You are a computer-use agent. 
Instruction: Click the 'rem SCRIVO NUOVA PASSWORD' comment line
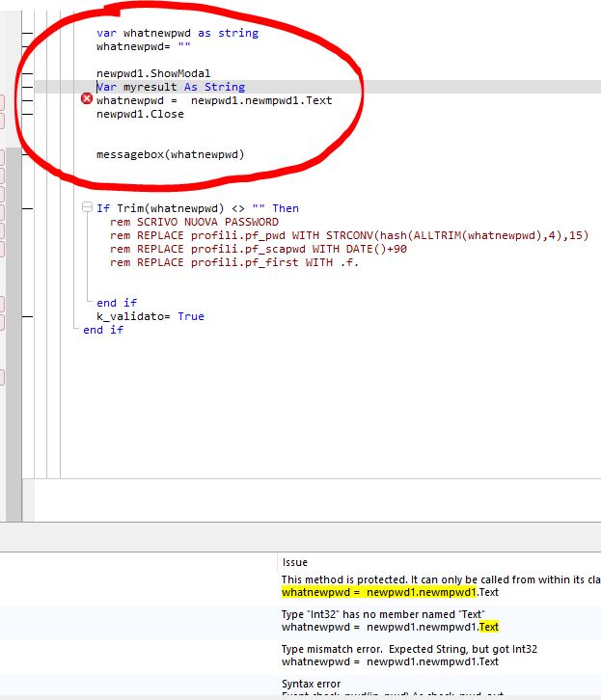click(194, 222)
